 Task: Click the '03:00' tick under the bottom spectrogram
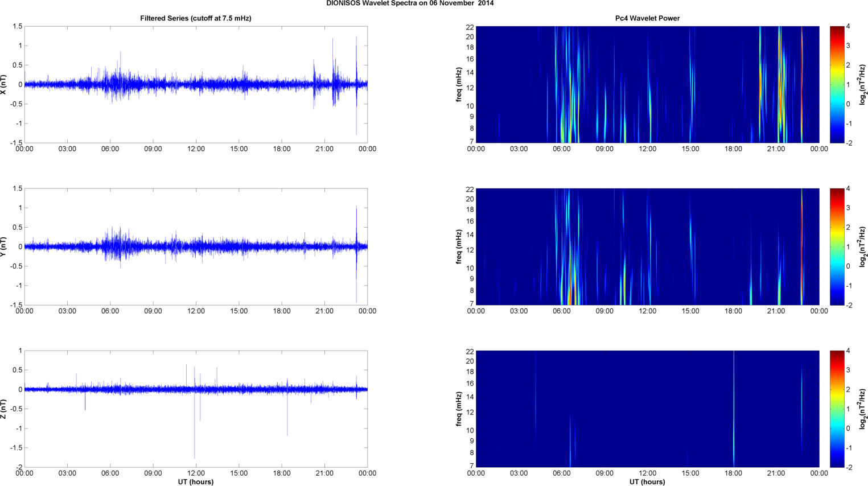(519, 473)
